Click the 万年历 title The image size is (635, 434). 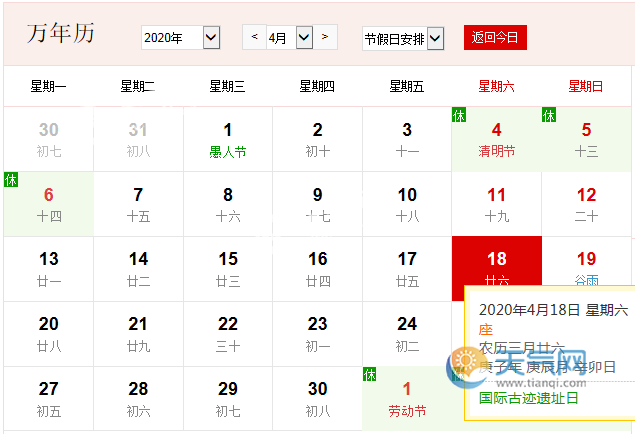coord(61,33)
